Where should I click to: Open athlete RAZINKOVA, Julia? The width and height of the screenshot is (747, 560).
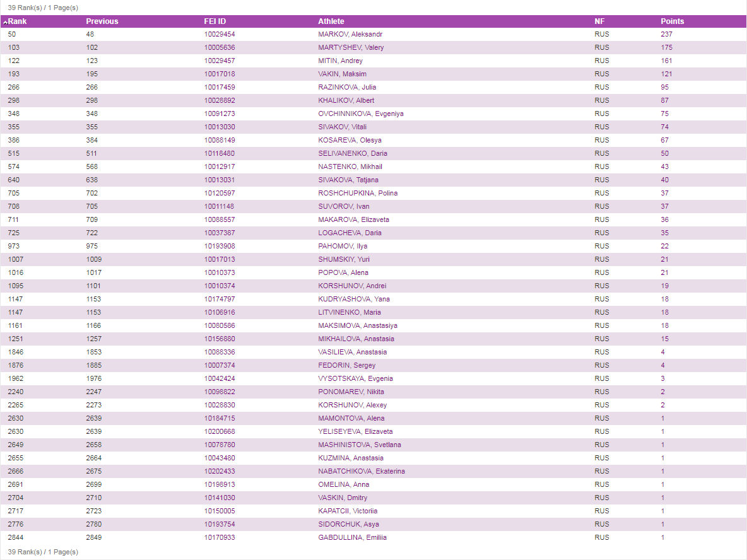coord(347,87)
